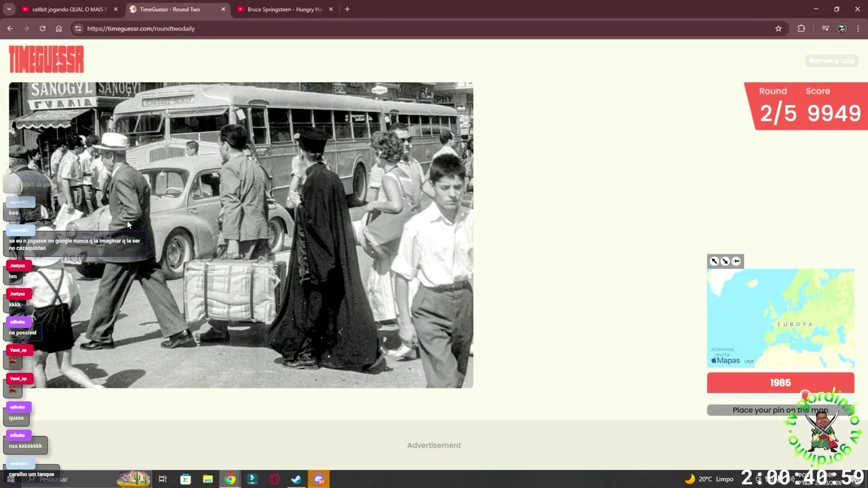The image size is (868, 488).
Task: Reload the TimeGuessr page
Action: click(x=42, y=28)
